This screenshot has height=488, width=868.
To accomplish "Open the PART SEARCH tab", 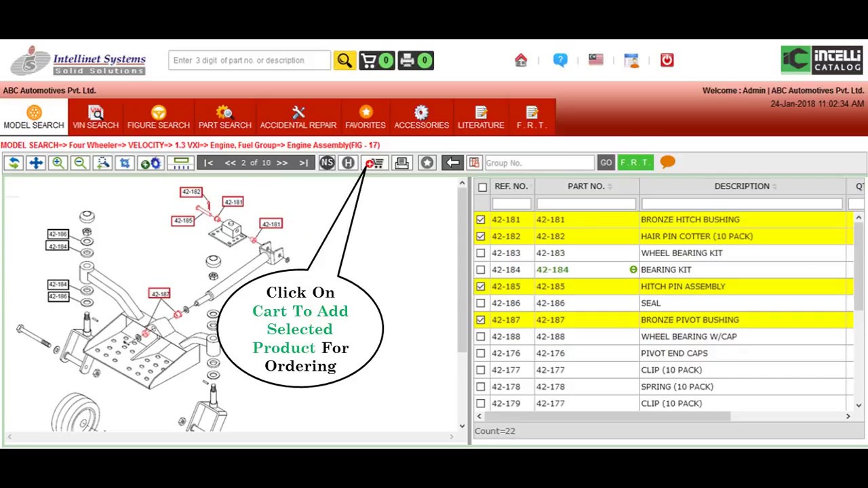I will coord(224,117).
